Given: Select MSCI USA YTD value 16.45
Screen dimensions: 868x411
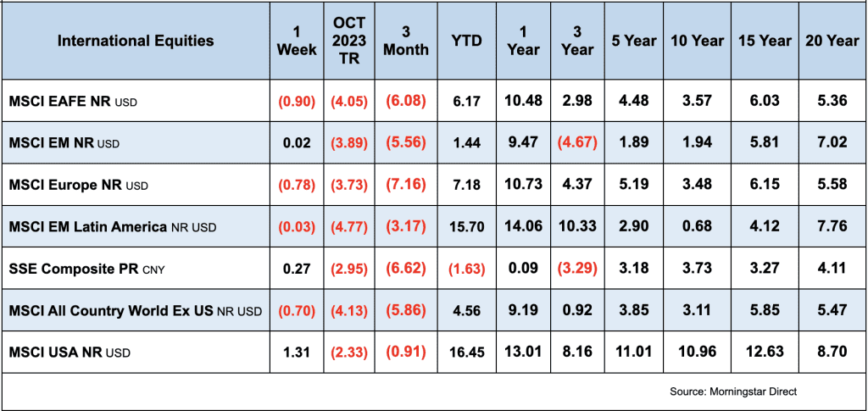Looking at the screenshot, I should [x=466, y=352].
